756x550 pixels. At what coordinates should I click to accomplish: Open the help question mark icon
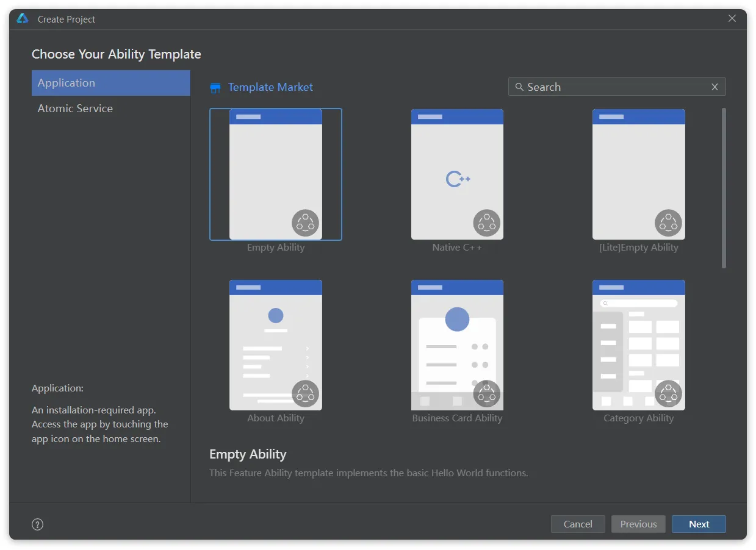pos(38,524)
